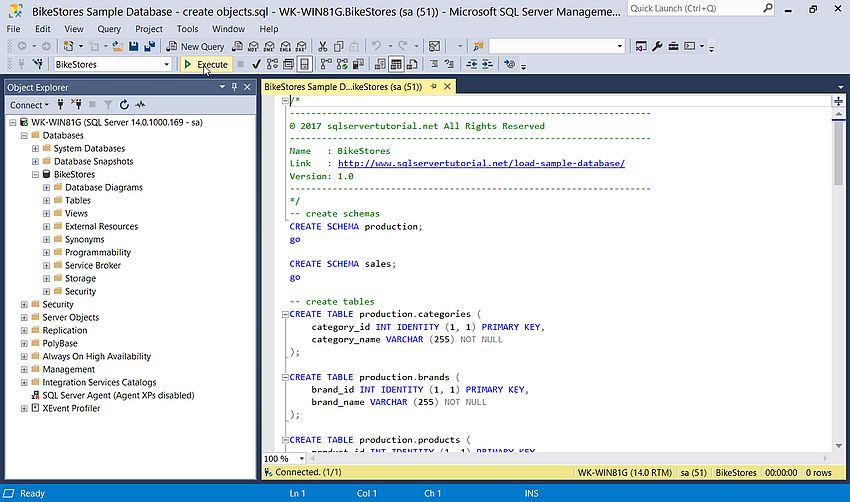Expand the Programmability folder
Image resolution: width=850 pixels, height=502 pixels.
click(47, 253)
